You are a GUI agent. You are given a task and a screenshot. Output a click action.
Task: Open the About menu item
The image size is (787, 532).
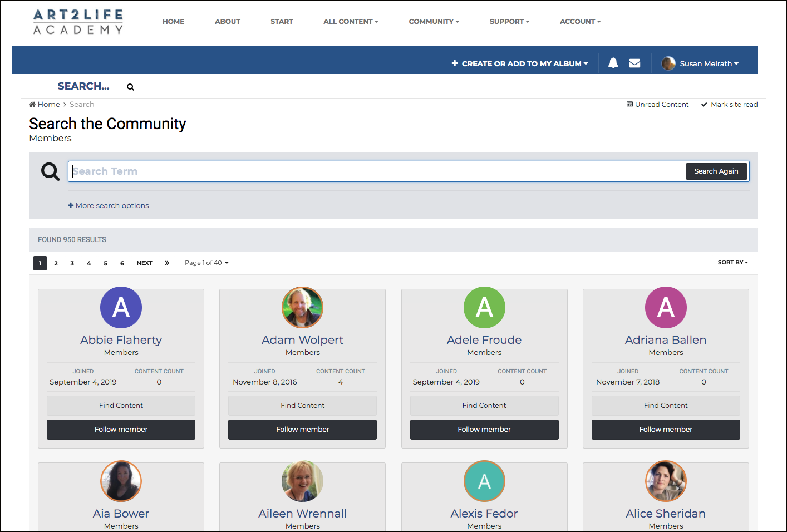pos(228,22)
